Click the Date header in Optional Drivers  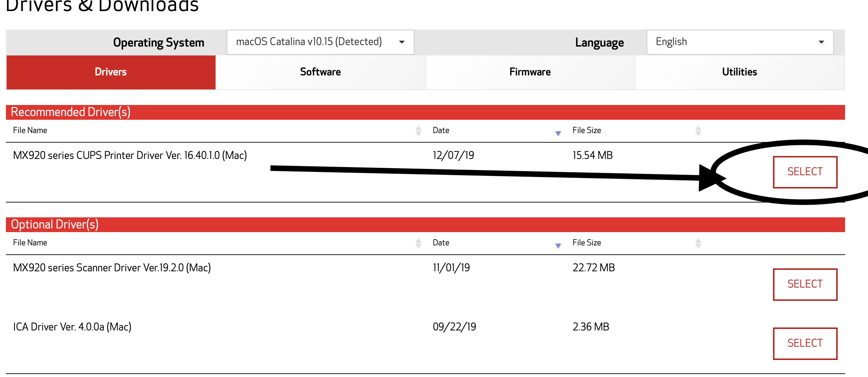(x=441, y=243)
